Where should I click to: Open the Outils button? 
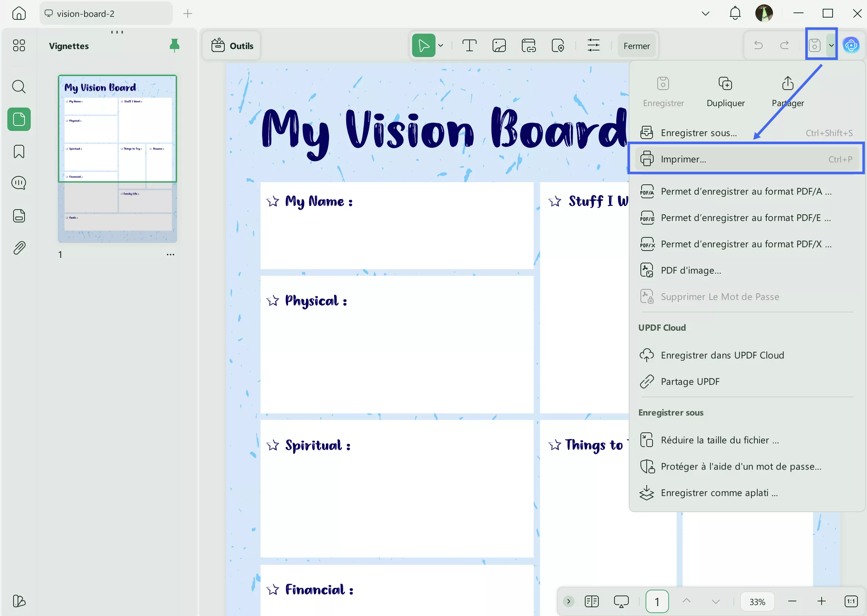tap(232, 46)
